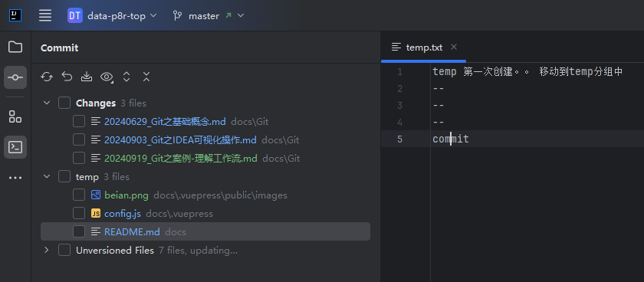Click the first line starting 'temp 第一次创建'
Viewport: 644px width, 282px height.
(527, 72)
